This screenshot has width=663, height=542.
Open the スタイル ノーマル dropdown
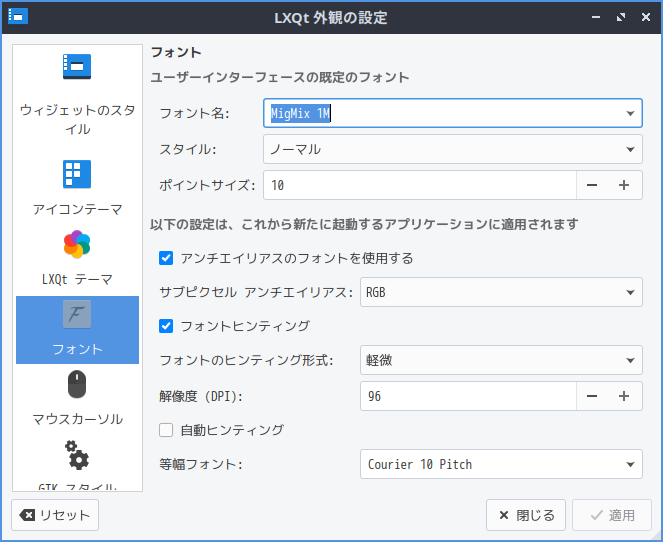(x=453, y=149)
